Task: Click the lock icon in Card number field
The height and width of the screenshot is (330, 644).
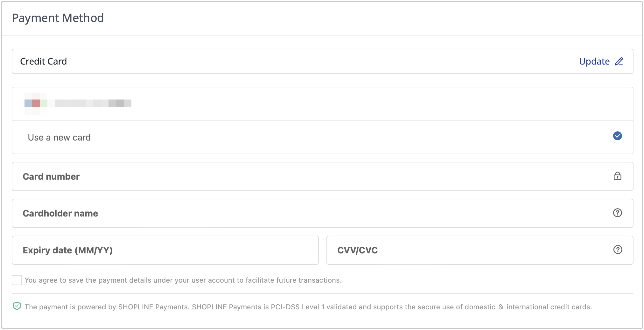Action: pyautogui.click(x=617, y=176)
